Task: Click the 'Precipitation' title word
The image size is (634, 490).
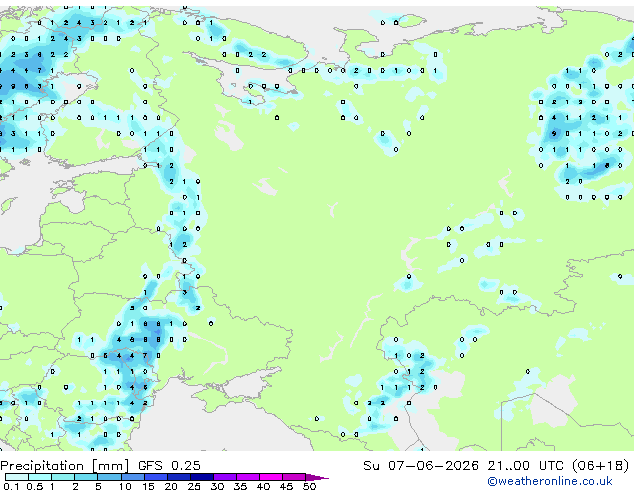Action: click(42, 466)
